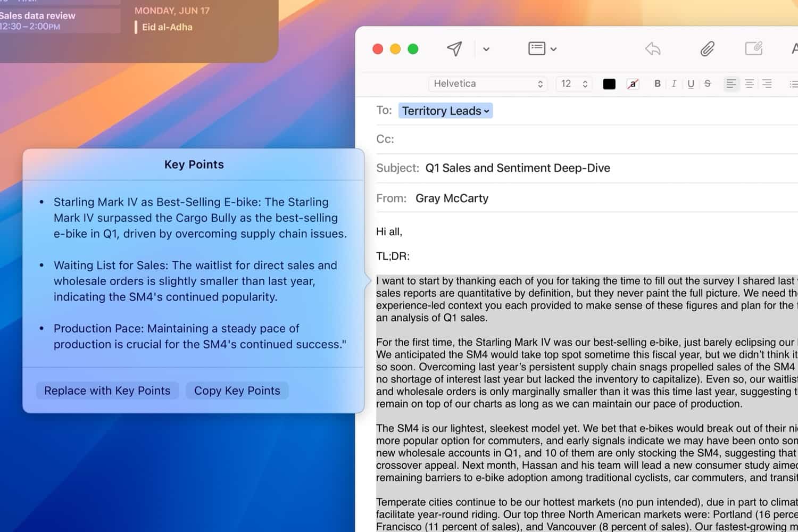Open the Helvetica font family dropdown
The width and height of the screenshot is (798, 532).
coord(488,84)
